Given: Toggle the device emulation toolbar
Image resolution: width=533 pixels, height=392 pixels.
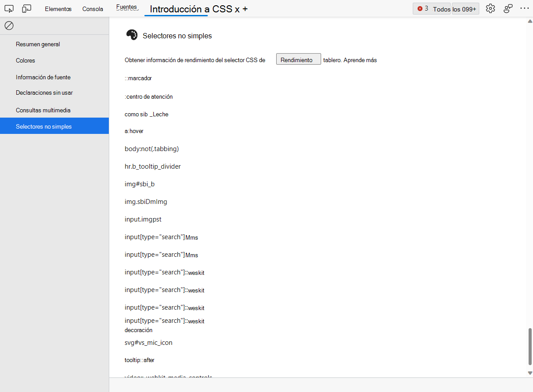Looking at the screenshot, I should pyautogui.click(x=26, y=8).
